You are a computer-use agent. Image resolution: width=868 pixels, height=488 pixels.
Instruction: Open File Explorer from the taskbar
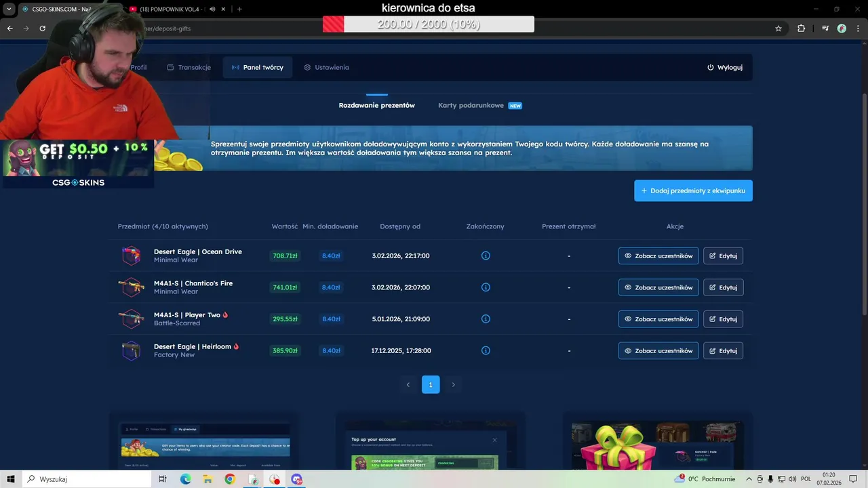point(208,479)
